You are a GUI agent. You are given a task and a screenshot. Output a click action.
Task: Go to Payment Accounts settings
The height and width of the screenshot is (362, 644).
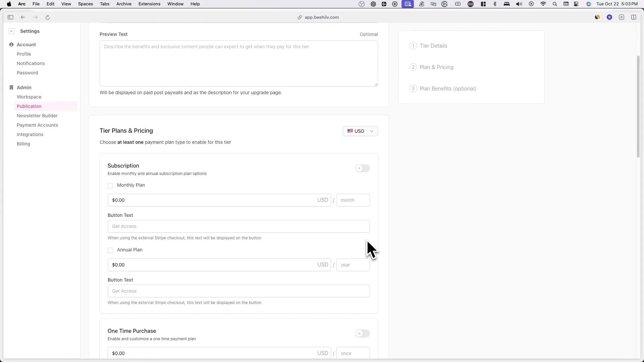point(37,125)
